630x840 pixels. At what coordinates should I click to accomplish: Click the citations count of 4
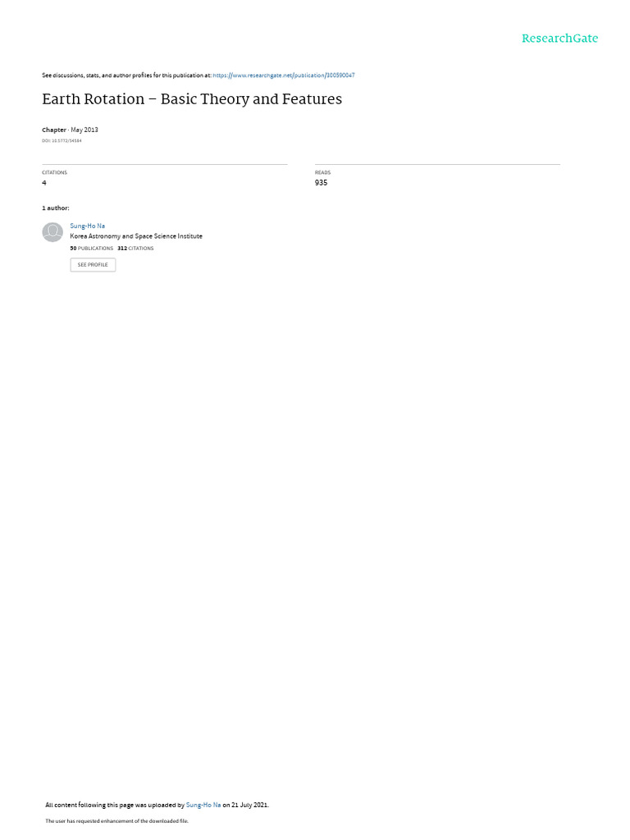44,183
